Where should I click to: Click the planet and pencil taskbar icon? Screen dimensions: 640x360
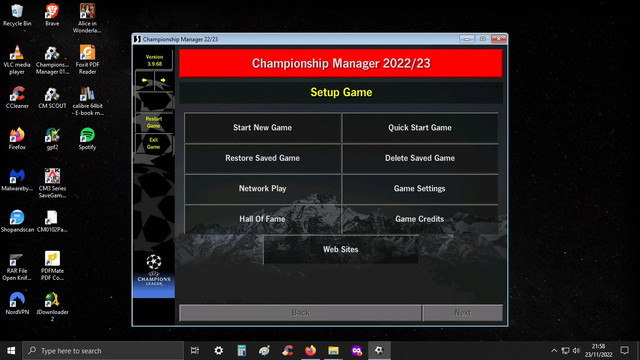[x=264, y=351]
